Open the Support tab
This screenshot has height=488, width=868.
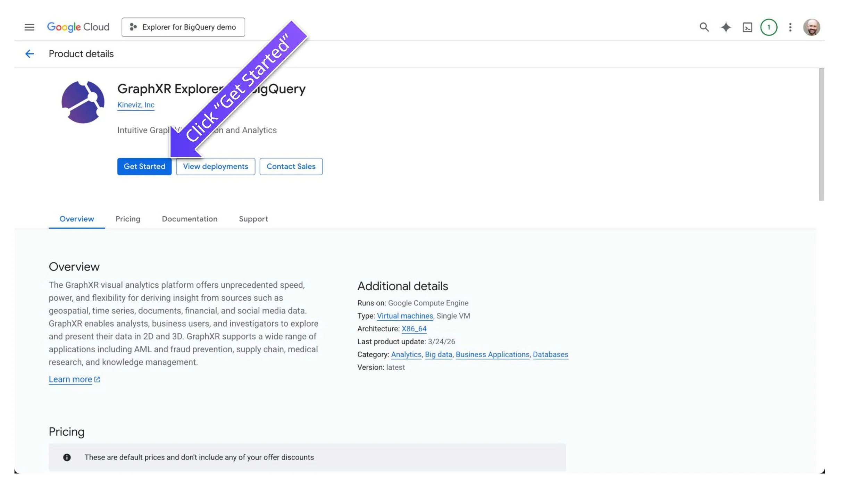(x=253, y=219)
